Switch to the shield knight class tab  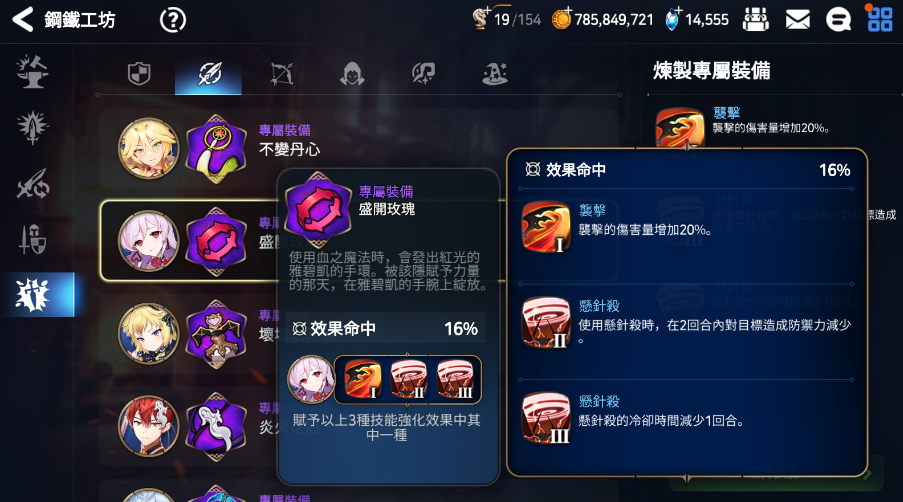139,74
